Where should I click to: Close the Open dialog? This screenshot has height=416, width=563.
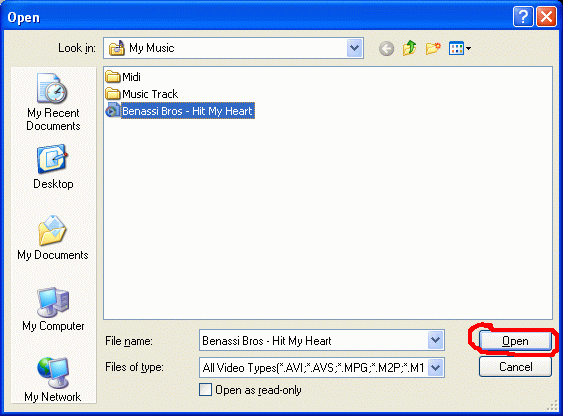546,17
